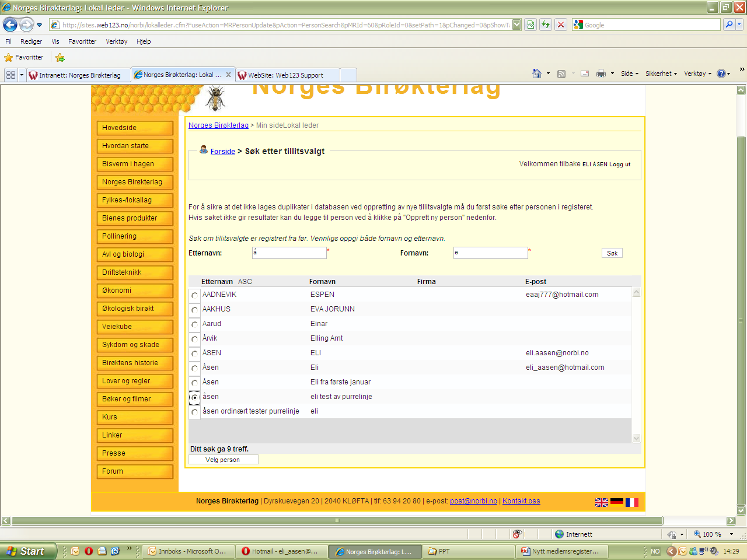
Task: Open the Hovedside sidebar link
Action: click(135, 128)
